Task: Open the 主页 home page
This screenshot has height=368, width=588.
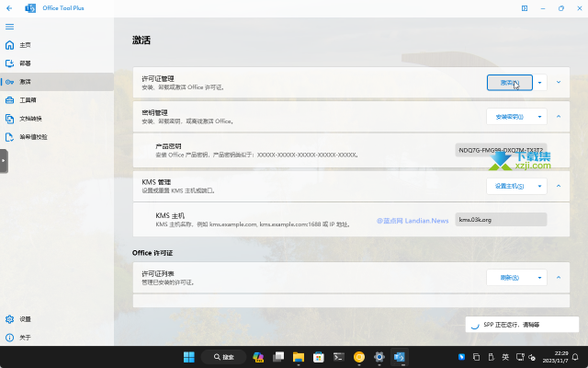Action: coord(57,45)
